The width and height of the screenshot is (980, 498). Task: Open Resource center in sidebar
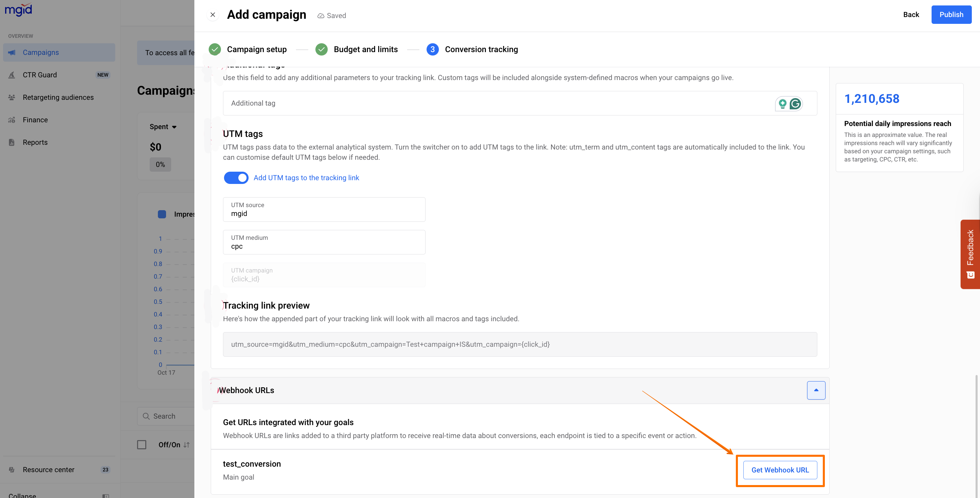coord(49,469)
